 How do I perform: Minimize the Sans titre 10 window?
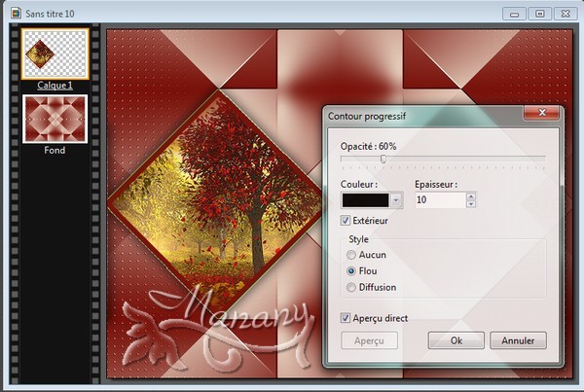514,15
